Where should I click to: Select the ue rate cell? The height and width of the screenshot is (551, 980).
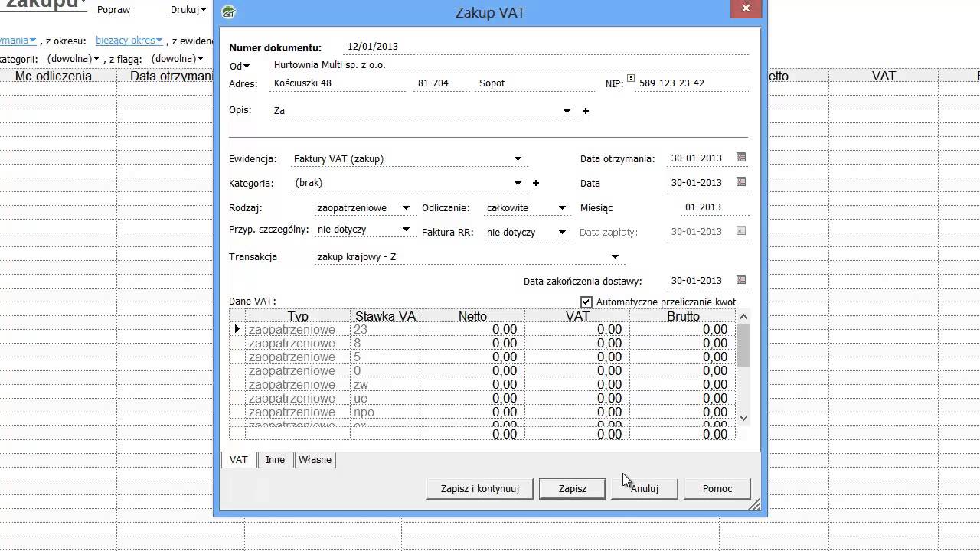(x=385, y=399)
